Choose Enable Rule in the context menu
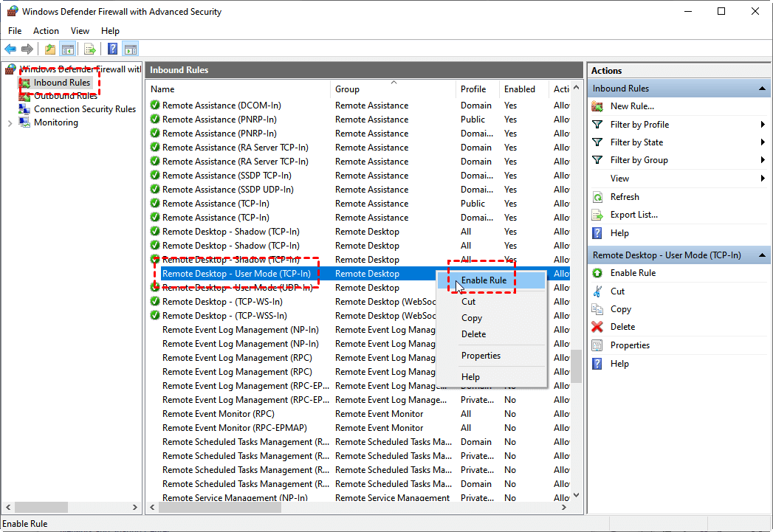Viewport: 773px width, 532px height. coord(492,280)
